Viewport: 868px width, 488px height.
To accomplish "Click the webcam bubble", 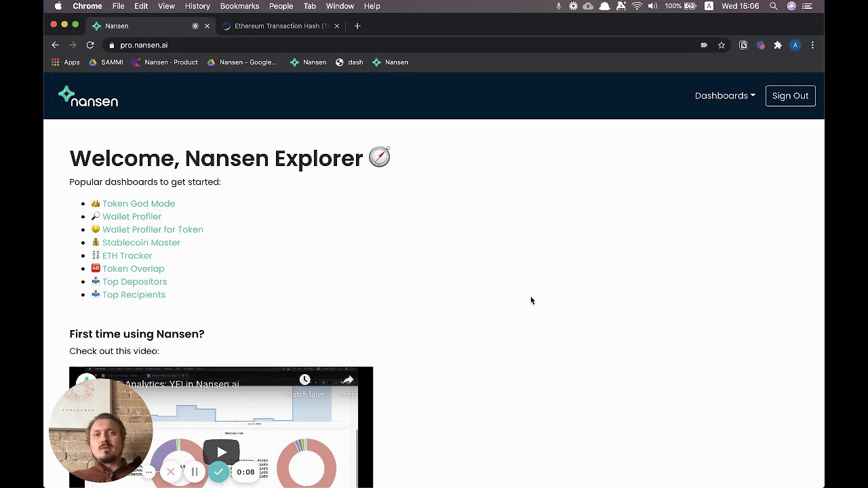I will click(x=101, y=430).
